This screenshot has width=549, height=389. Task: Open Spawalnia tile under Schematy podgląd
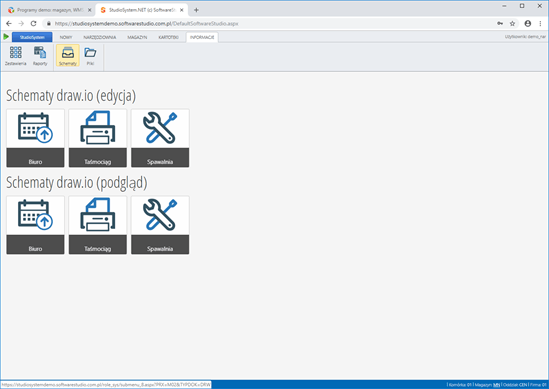(160, 225)
